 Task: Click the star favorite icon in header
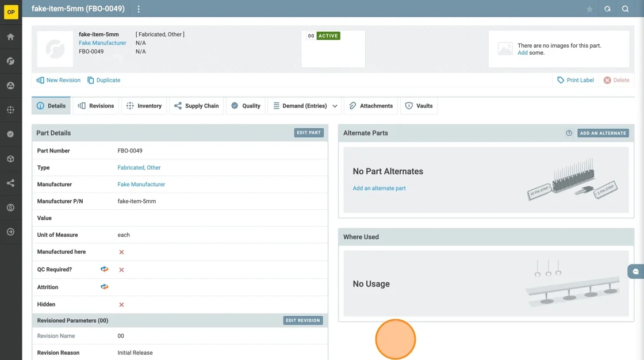(x=589, y=9)
